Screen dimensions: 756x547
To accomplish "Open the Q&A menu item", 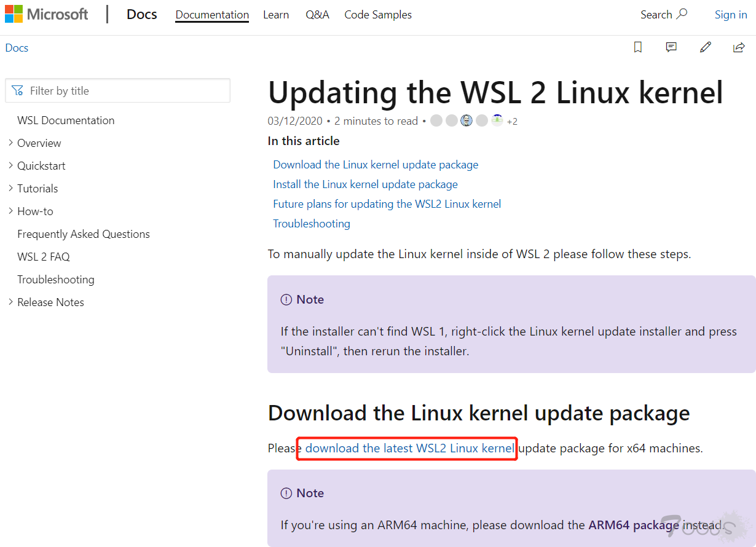I will tap(317, 15).
